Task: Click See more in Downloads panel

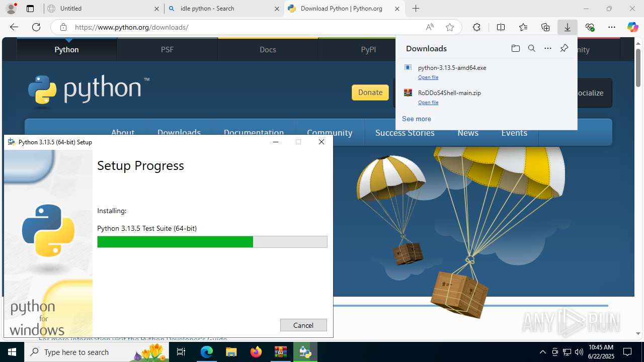Action: (x=417, y=119)
